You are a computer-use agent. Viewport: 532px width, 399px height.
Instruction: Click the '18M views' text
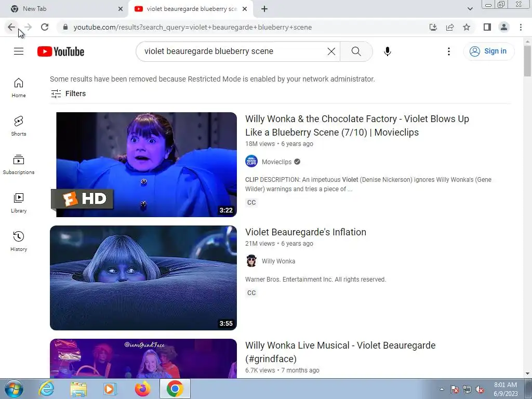[260, 144]
